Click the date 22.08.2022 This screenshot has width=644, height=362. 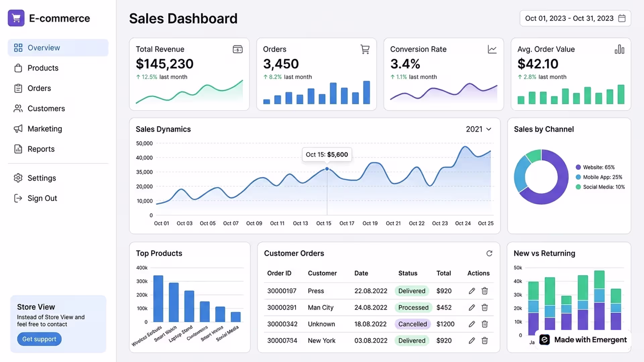coord(371,291)
